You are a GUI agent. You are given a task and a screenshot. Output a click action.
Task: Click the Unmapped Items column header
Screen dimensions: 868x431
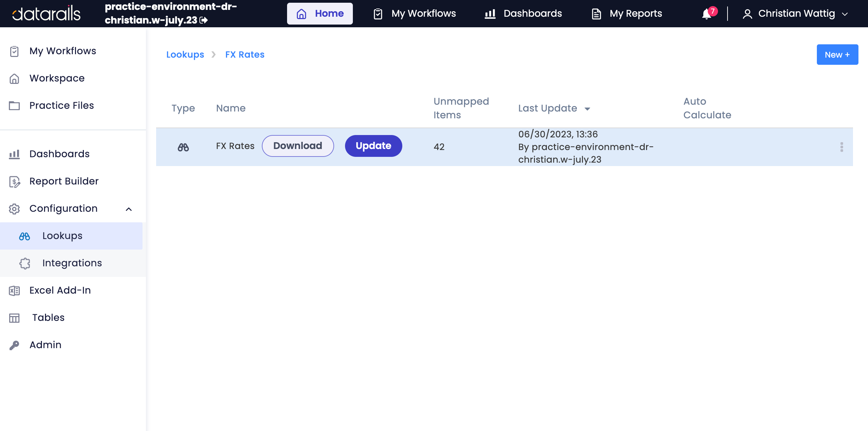[x=461, y=108]
